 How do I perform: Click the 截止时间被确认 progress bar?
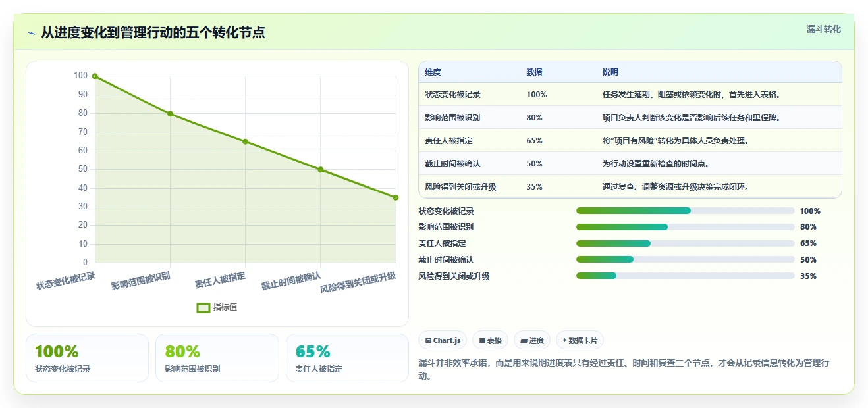685,260
